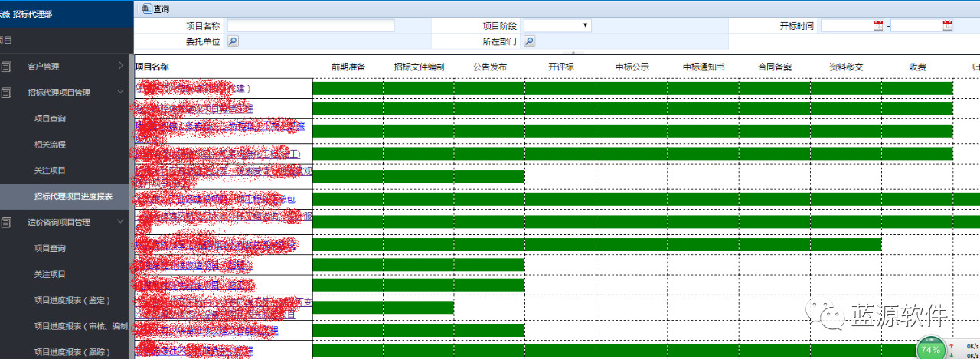Click the 客户管理 list icon in sidebar
This screenshot has width=980, height=359.
(x=7, y=67)
